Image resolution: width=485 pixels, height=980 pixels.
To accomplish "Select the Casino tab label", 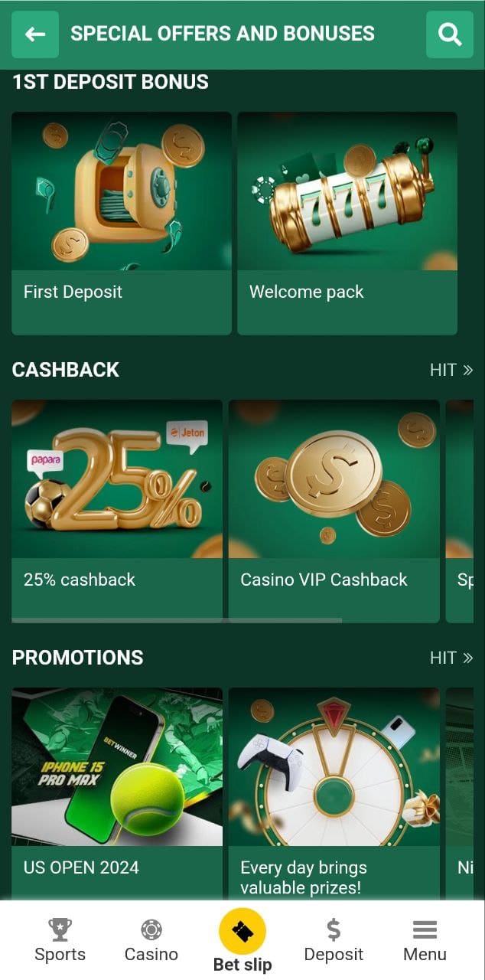I will coord(151,954).
